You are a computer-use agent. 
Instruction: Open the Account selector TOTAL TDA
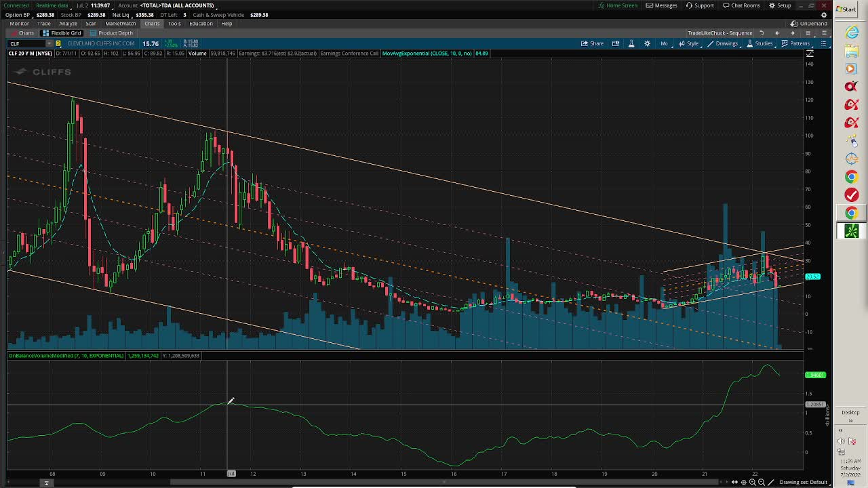coord(177,5)
